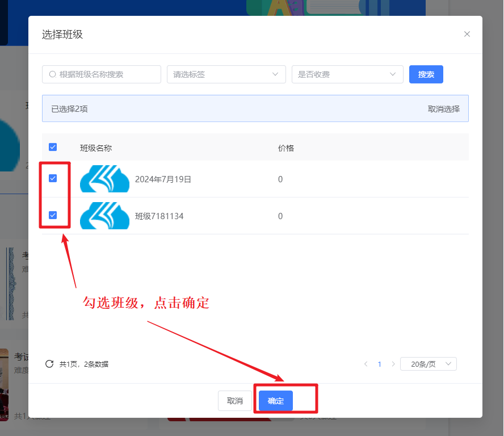
Task: Open the 请选标签 dropdown
Action: click(226, 74)
